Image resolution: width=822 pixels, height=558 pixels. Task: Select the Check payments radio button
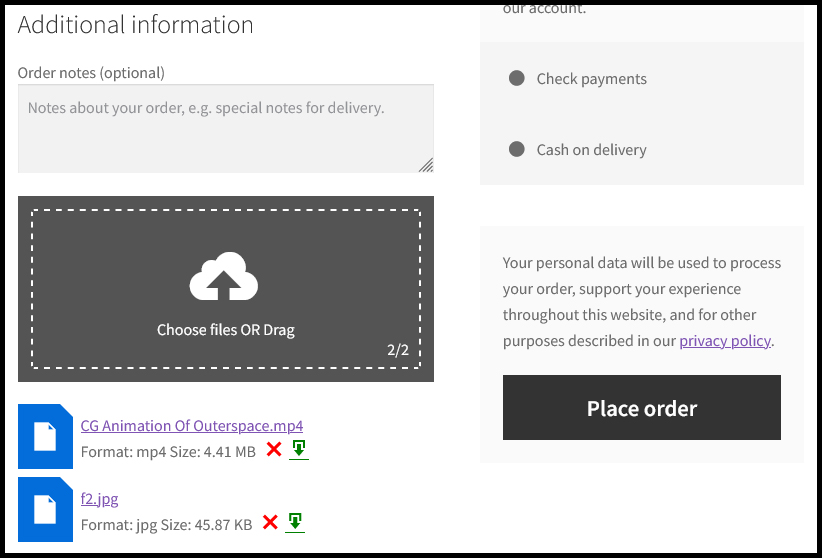tap(517, 79)
